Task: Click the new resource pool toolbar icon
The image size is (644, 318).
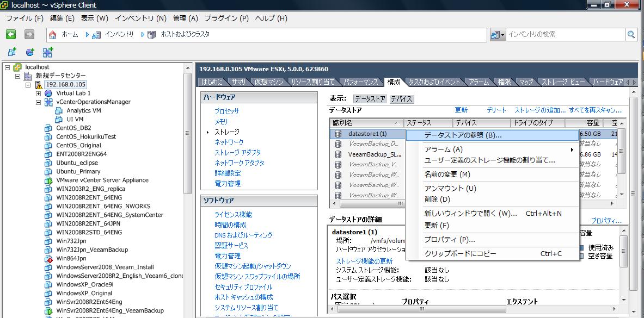Action: click(x=30, y=52)
